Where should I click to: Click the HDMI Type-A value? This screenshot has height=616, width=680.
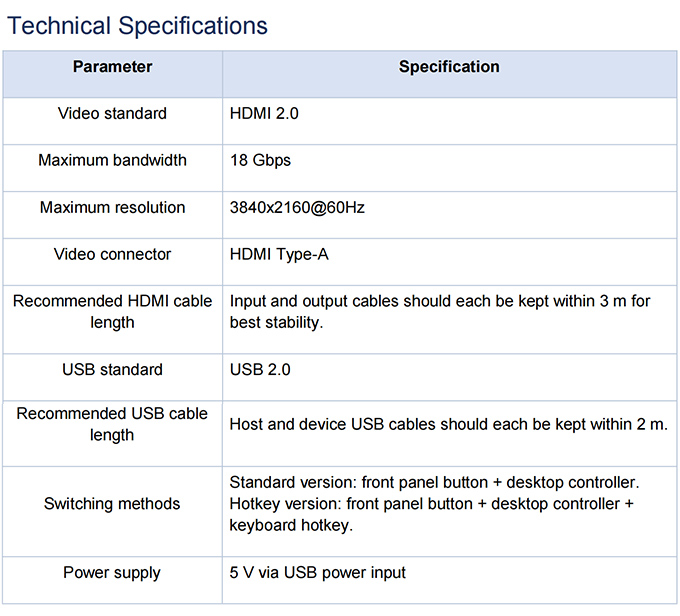pyautogui.click(x=279, y=254)
